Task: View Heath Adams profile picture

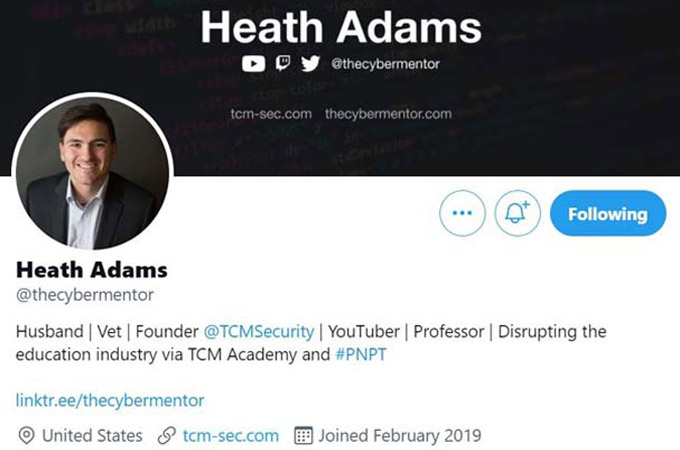Action: coord(92,173)
